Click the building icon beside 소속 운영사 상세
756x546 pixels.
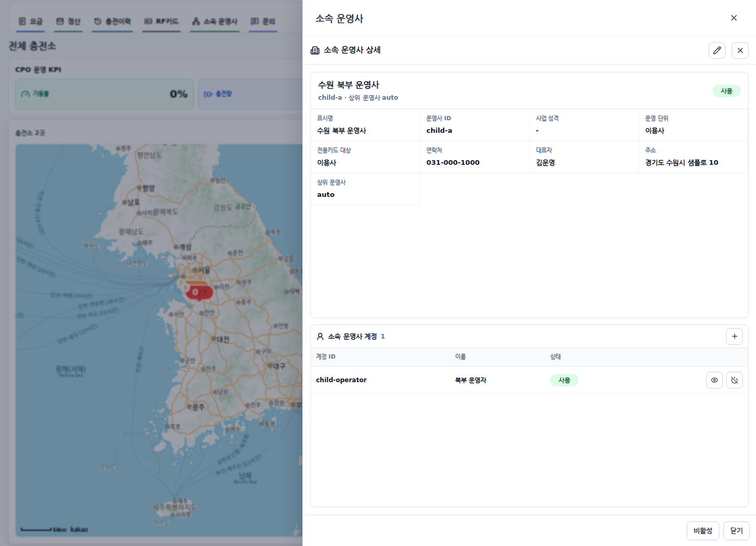tap(315, 50)
